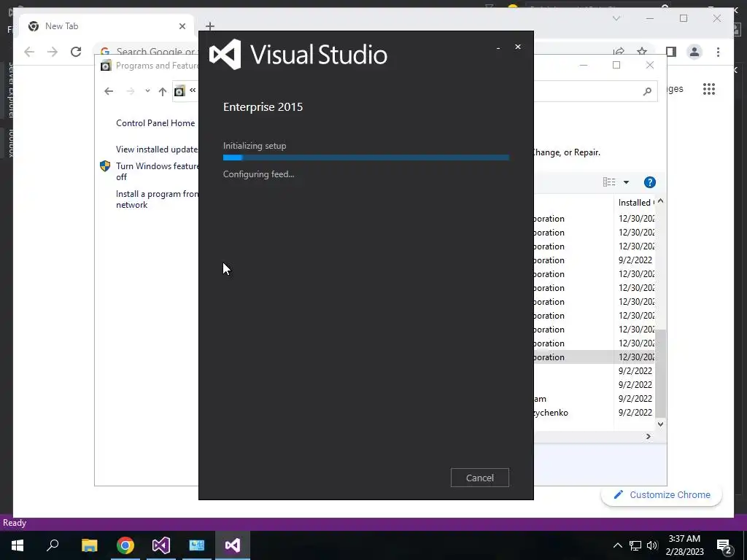
Task: Select the New Tab in Chrome
Action: [x=107, y=26]
